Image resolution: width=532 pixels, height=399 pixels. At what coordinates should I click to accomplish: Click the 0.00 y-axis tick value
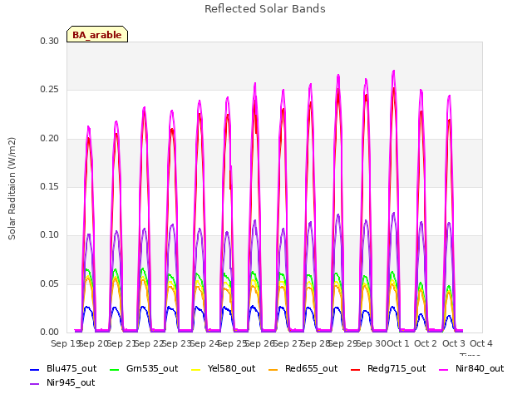click(x=50, y=332)
